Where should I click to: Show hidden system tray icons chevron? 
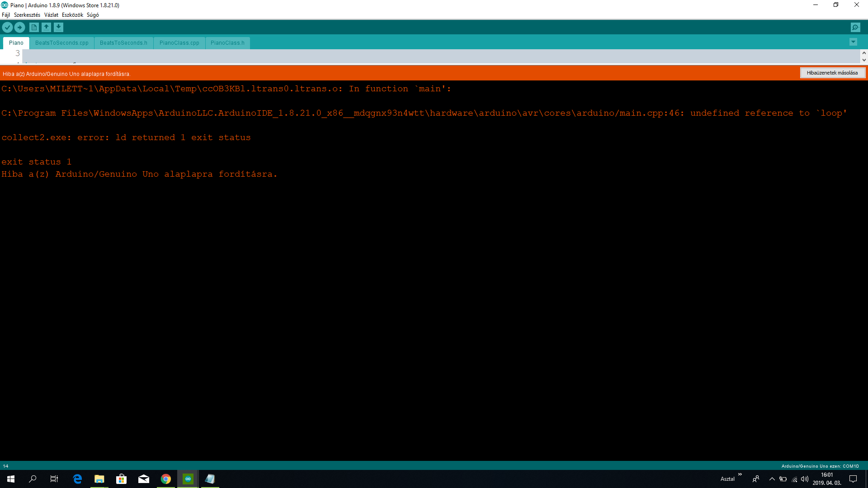pos(772,479)
